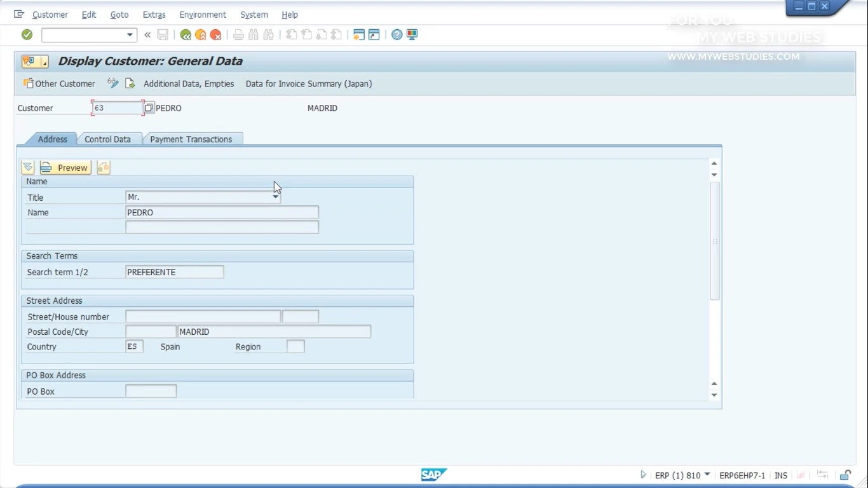This screenshot has height=488, width=868.
Task: Click the Search term PREFERENTE field
Action: tap(175, 272)
